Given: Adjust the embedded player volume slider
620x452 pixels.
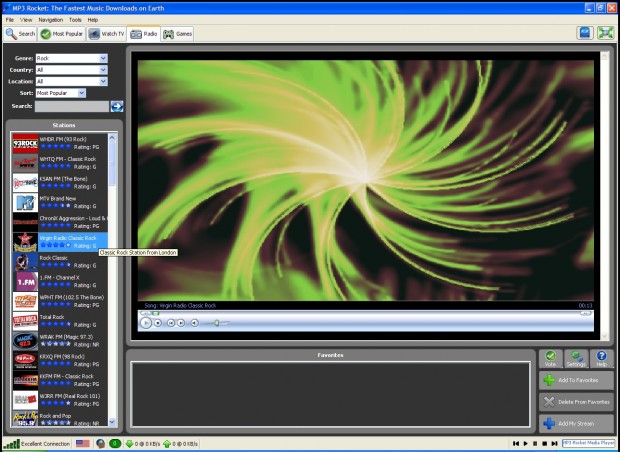Looking at the screenshot, I should click(216, 323).
